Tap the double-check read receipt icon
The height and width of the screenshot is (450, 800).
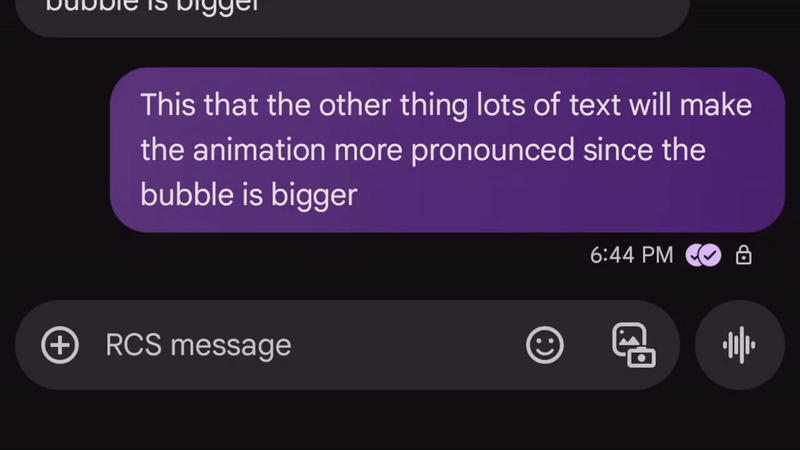703,256
